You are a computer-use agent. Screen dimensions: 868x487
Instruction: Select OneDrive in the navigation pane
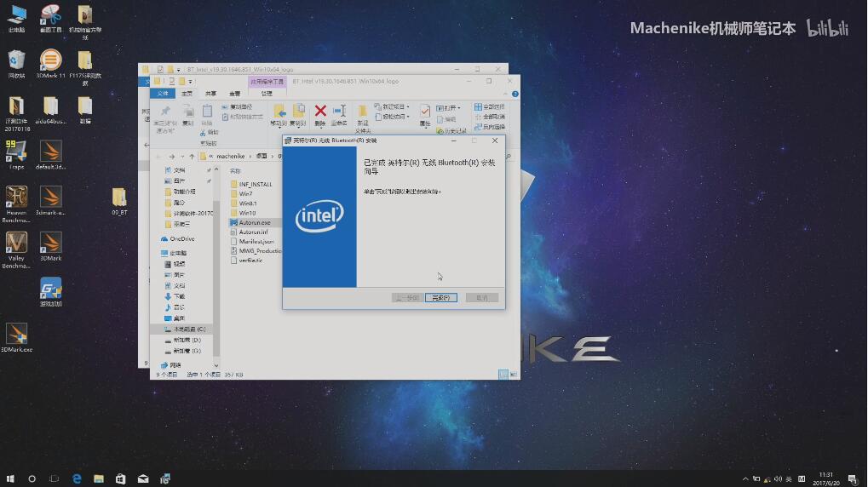178,239
